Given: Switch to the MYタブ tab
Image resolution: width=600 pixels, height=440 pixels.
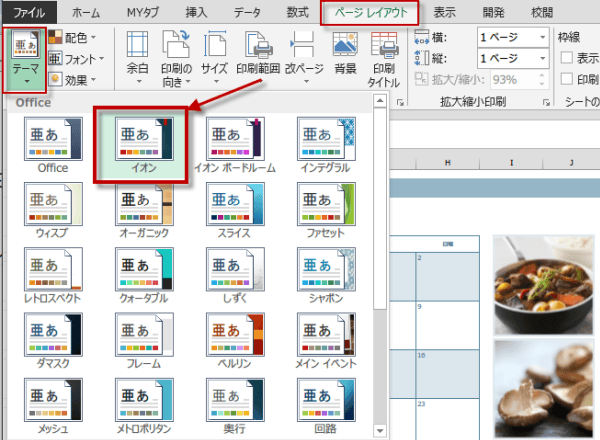Looking at the screenshot, I should tap(143, 13).
